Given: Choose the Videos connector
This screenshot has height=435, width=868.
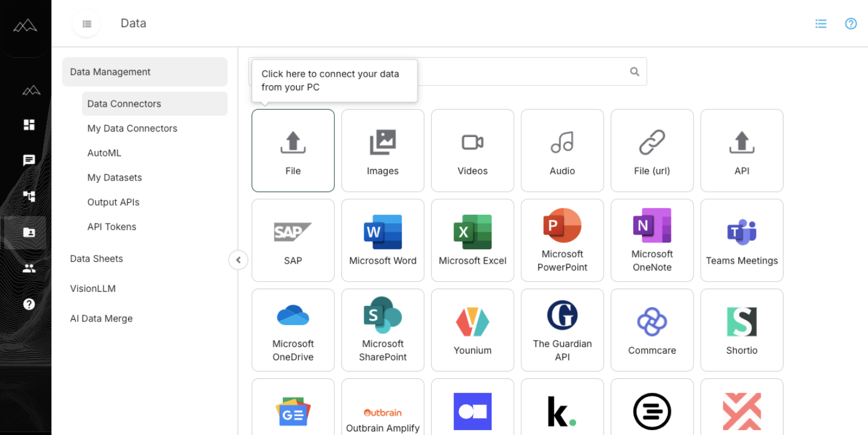Looking at the screenshot, I should [x=472, y=150].
